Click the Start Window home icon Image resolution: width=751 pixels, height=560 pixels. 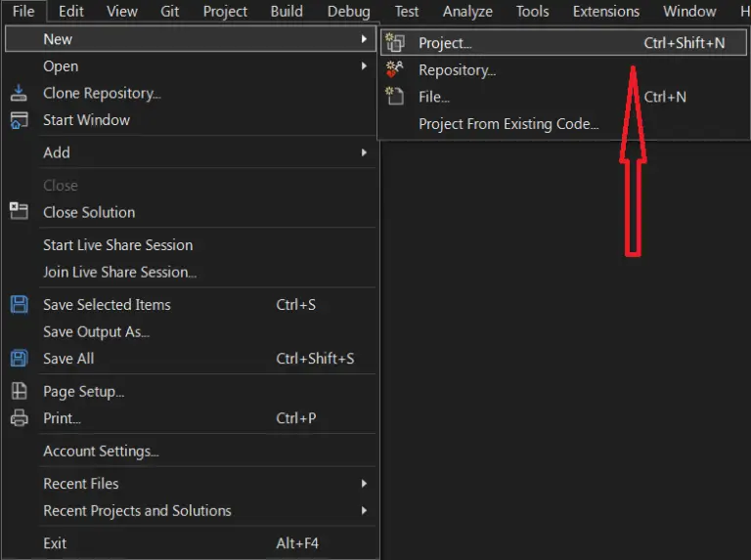click(x=19, y=120)
